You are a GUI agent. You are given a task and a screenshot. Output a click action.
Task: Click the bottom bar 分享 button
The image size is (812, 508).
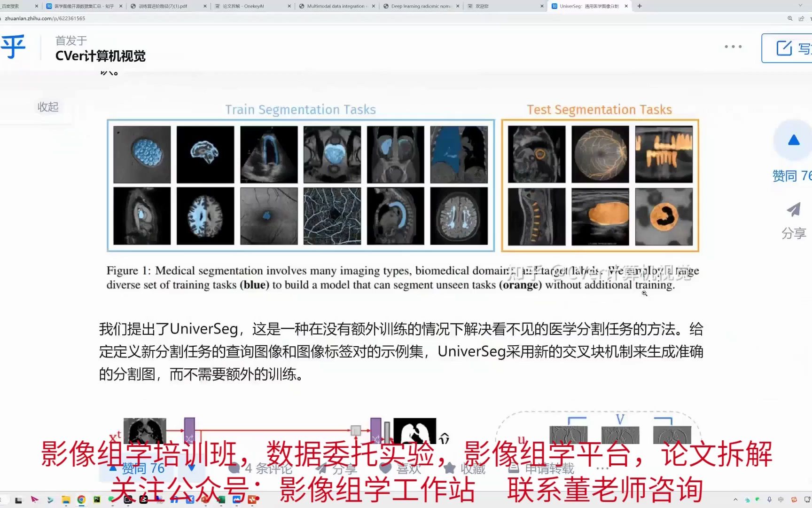(x=336, y=468)
